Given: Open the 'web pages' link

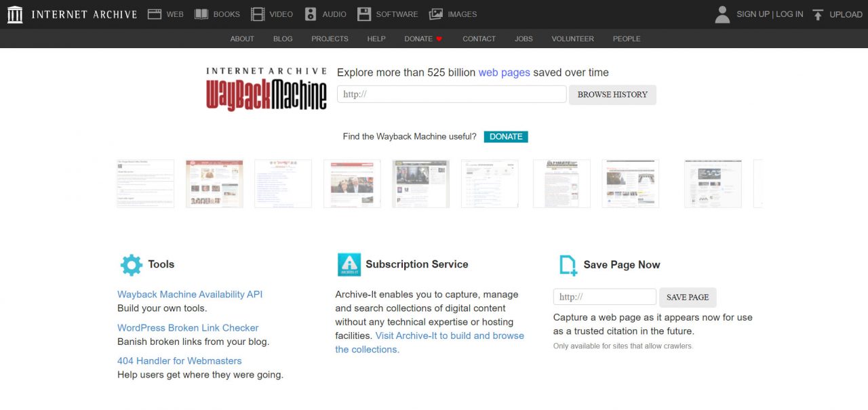Looking at the screenshot, I should [504, 73].
